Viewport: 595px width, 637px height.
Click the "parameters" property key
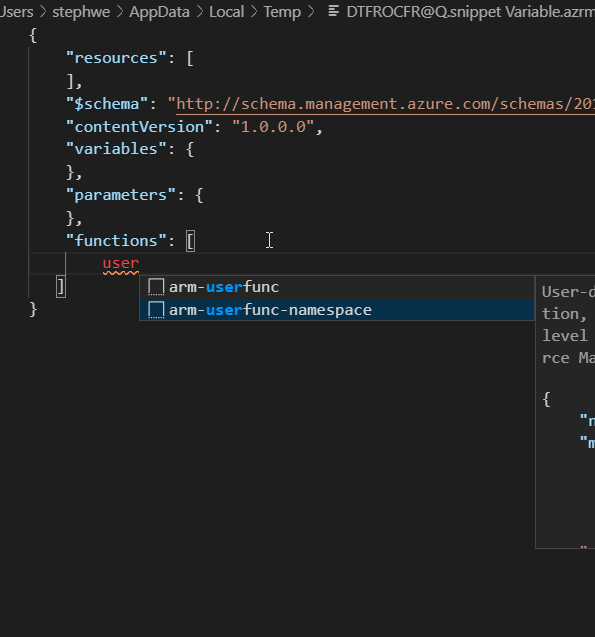coord(121,195)
